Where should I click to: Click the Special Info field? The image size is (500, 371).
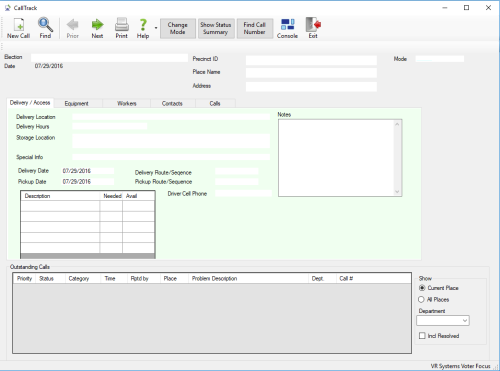point(171,157)
